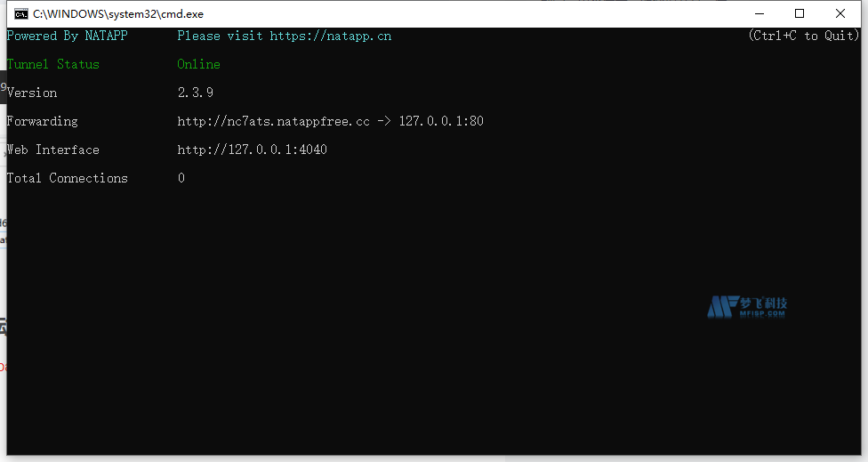Click the https://natapp.cn URL
868x462 pixels.
(330, 36)
